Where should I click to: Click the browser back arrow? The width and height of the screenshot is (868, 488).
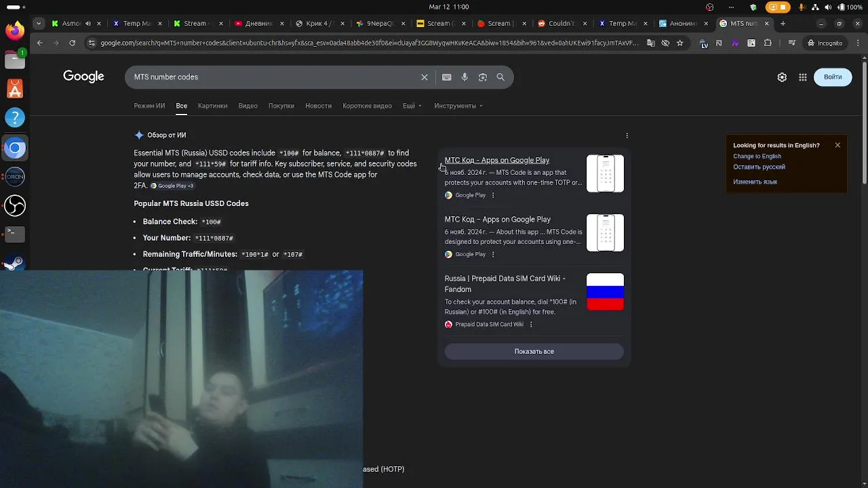tap(39, 43)
